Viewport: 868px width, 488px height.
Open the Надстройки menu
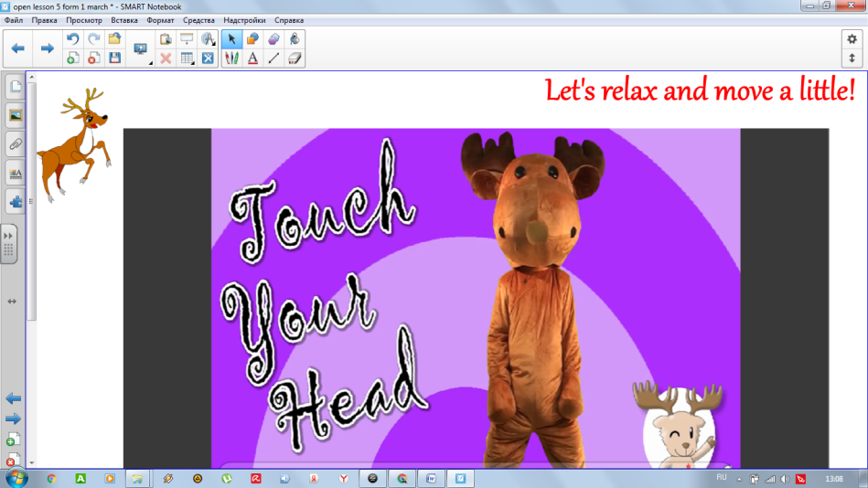pyautogui.click(x=244, y=20)
